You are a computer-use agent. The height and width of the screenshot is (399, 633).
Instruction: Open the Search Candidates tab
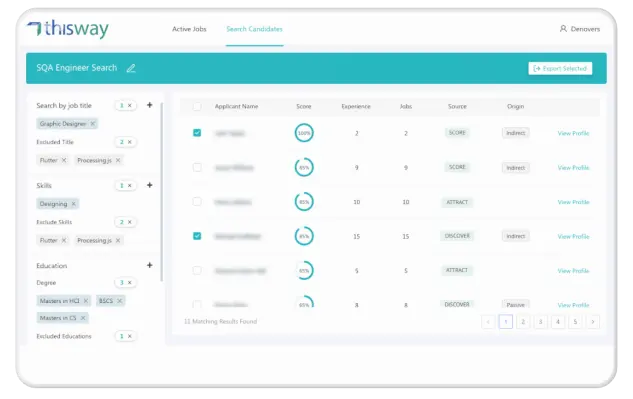[x=254, y=29]
